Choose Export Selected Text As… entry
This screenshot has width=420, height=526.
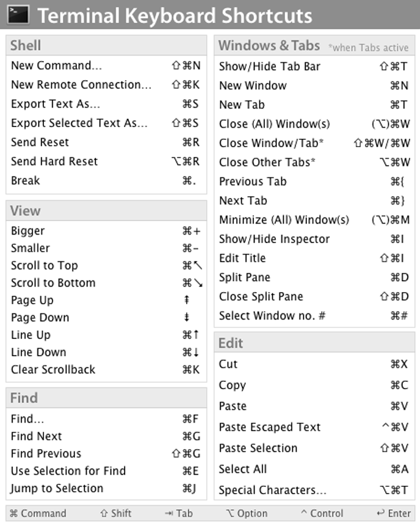[x=79, y=123]
